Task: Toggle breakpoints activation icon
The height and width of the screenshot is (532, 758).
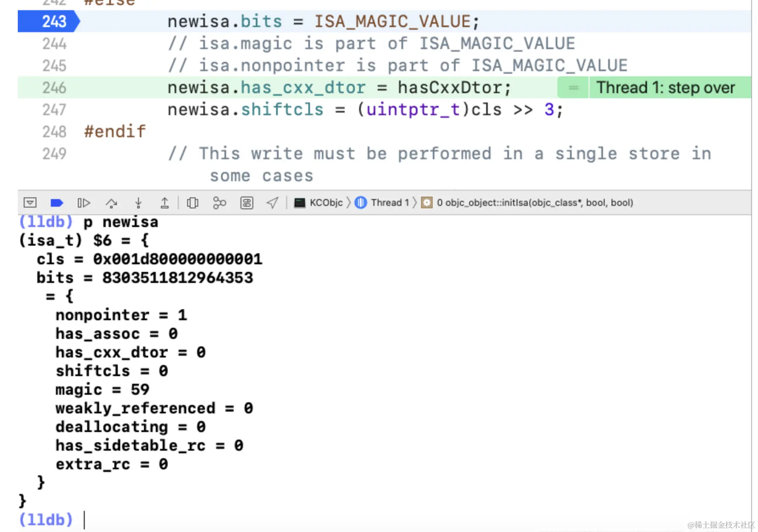Action: (57, 203)
